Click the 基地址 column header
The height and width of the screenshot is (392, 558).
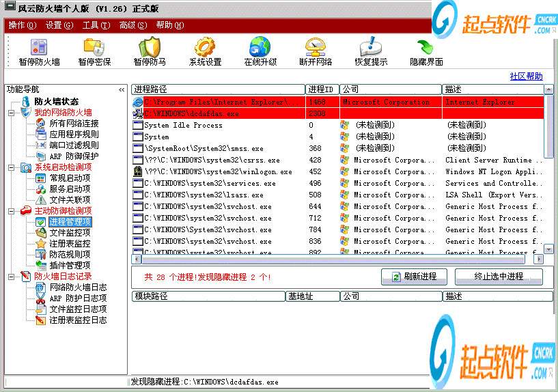click(x=313, y=296)
